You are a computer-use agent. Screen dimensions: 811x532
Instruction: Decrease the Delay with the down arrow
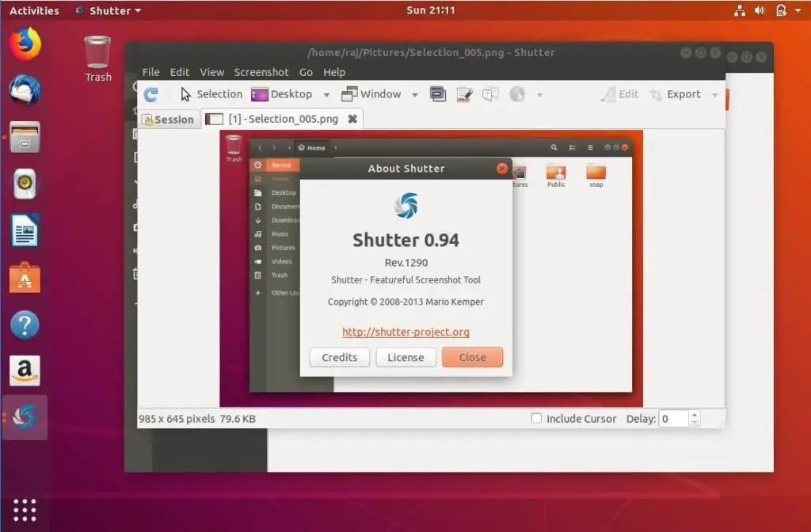coord(695,423)
